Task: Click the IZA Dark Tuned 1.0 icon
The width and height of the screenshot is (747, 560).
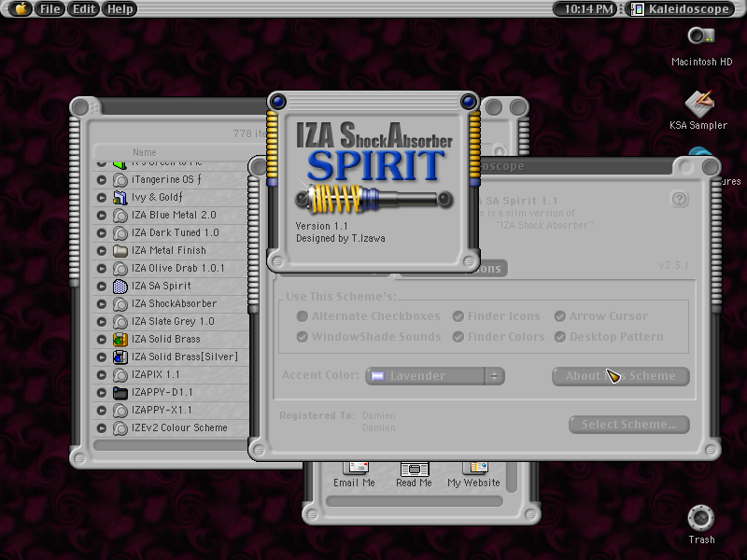Action: point(120,233)
